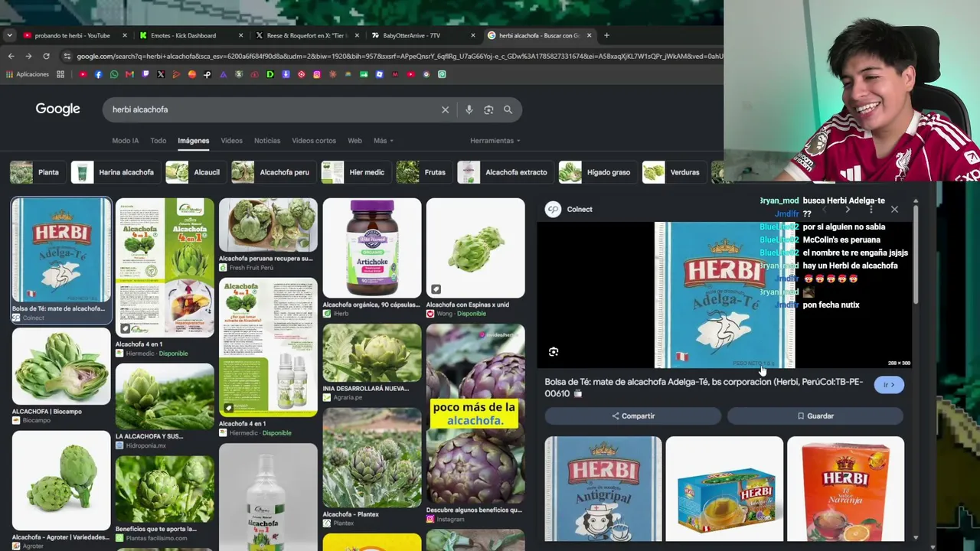Open the WhatsApp bookmark icon
Screen dimensions: 980x551
pos(114,74)
